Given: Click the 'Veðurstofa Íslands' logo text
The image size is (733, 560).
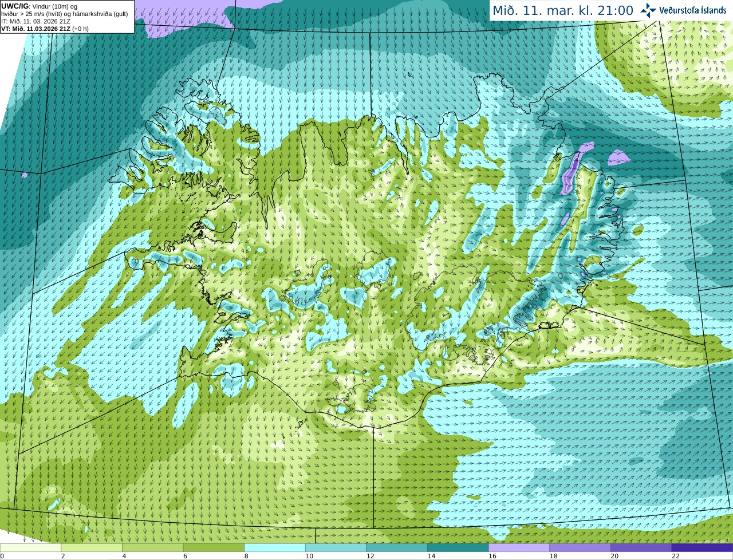Looking at the screenshot, I should pyautogui.click(x=692, y=10).
